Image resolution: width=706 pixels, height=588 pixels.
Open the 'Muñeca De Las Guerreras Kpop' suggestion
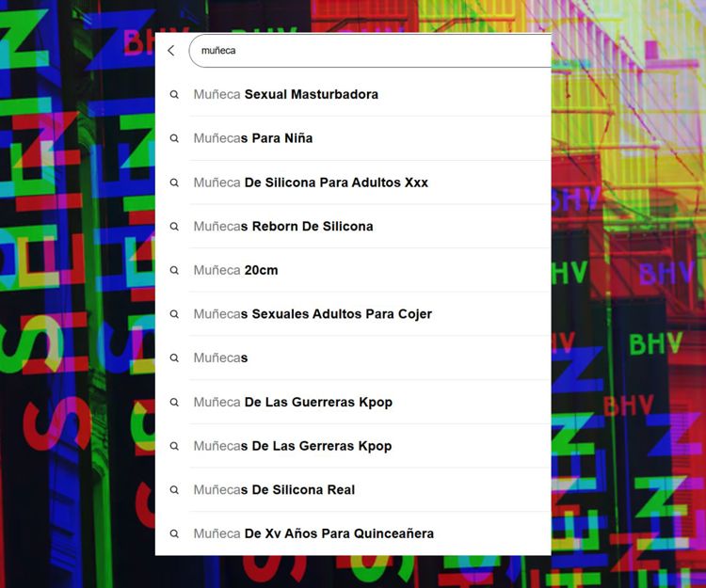293,403
